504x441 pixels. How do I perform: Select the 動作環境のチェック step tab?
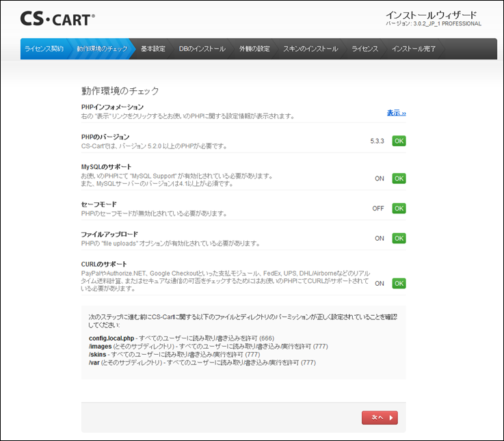pos(101,49)
